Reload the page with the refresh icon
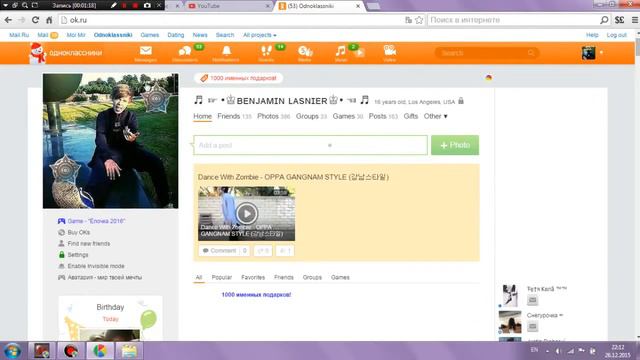The height and width of the screenshot is (360, 640). point(36,20)
